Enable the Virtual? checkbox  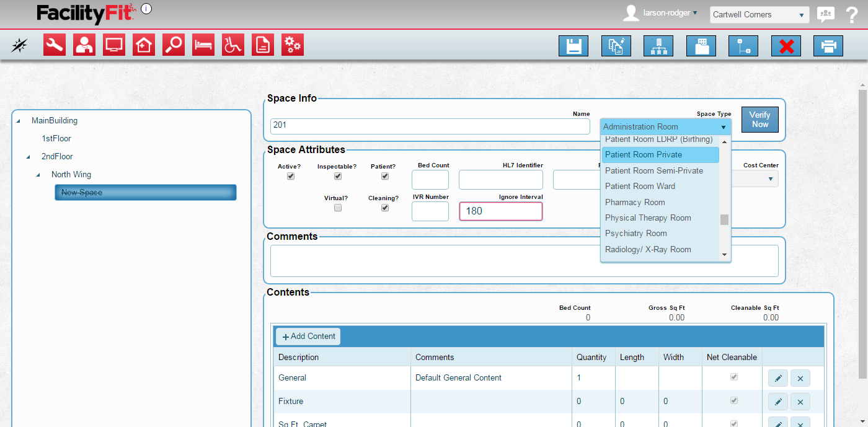(338, 208)
